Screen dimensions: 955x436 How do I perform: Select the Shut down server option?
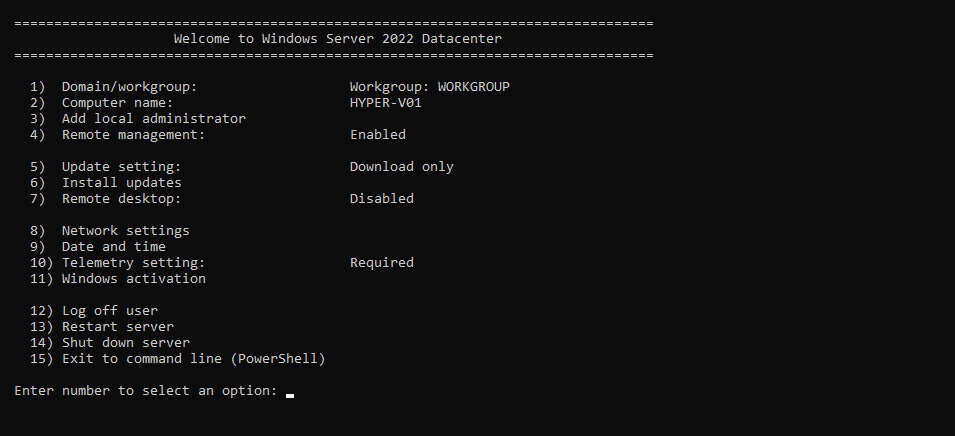point(110,342)
